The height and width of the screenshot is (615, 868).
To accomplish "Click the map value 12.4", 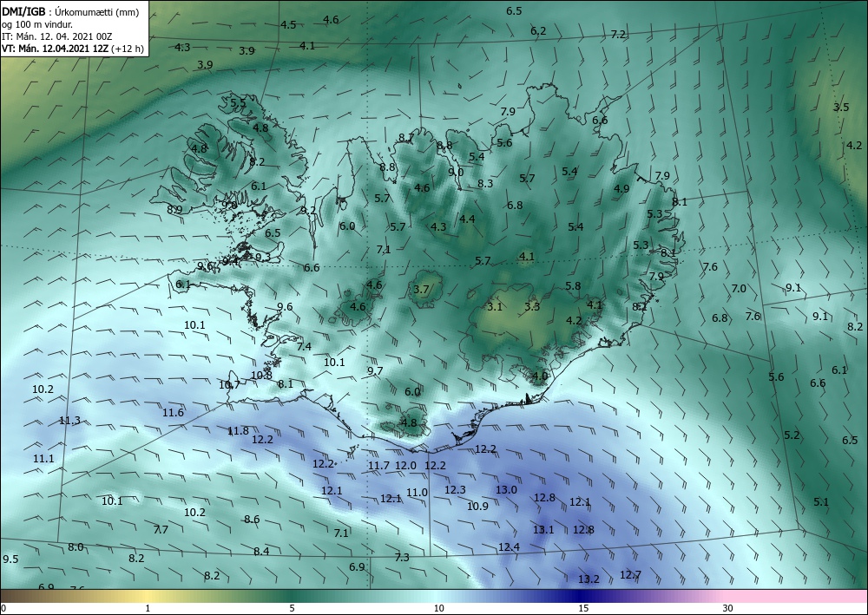I will (x=509, y=547).
